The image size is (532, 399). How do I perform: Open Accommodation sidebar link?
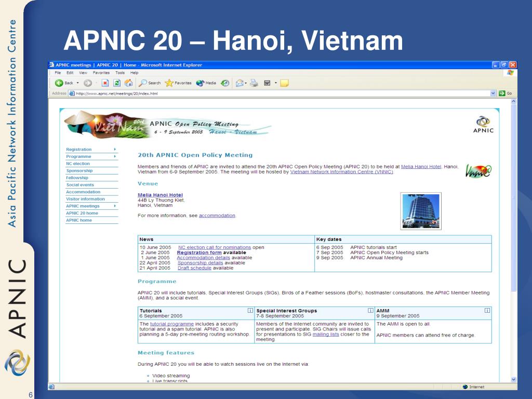[83, 192]
